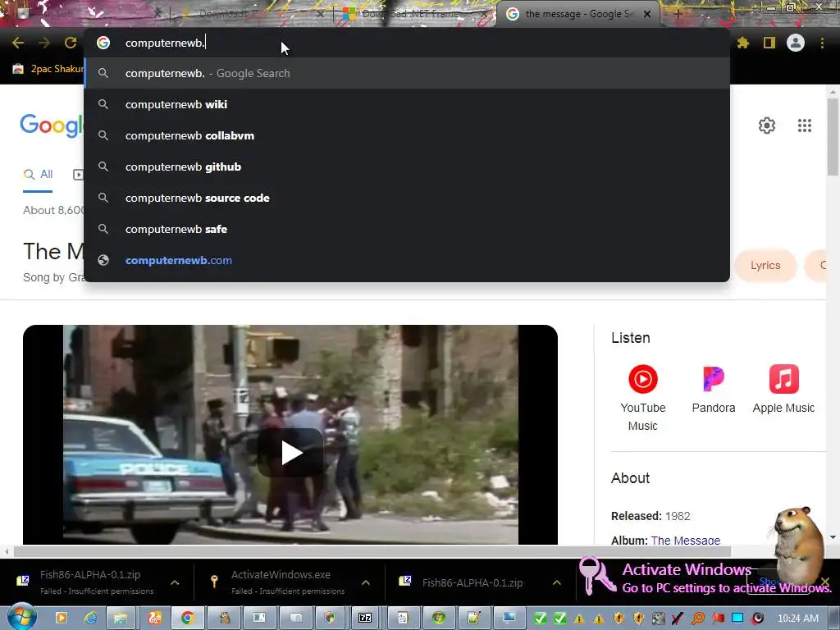This screenshot has width=840, height=630.
Task: Open YouTube Music listen option
Action: (x=643, y=398)
